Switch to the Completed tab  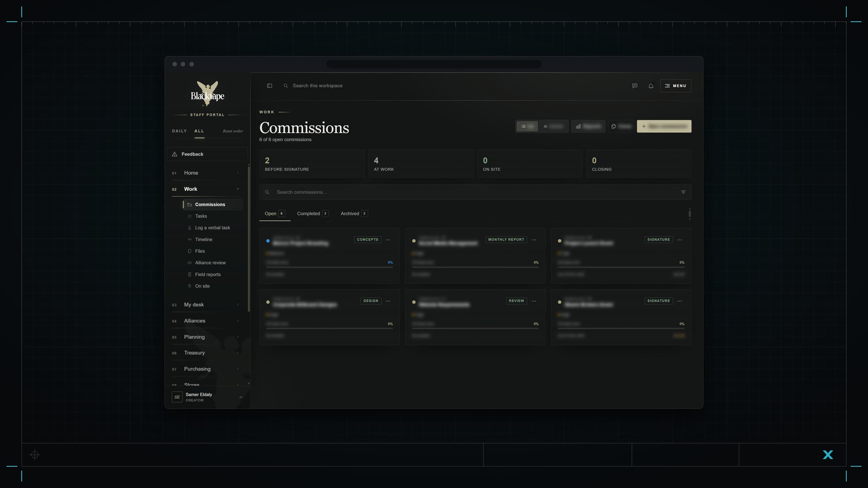tap(312, 214)
